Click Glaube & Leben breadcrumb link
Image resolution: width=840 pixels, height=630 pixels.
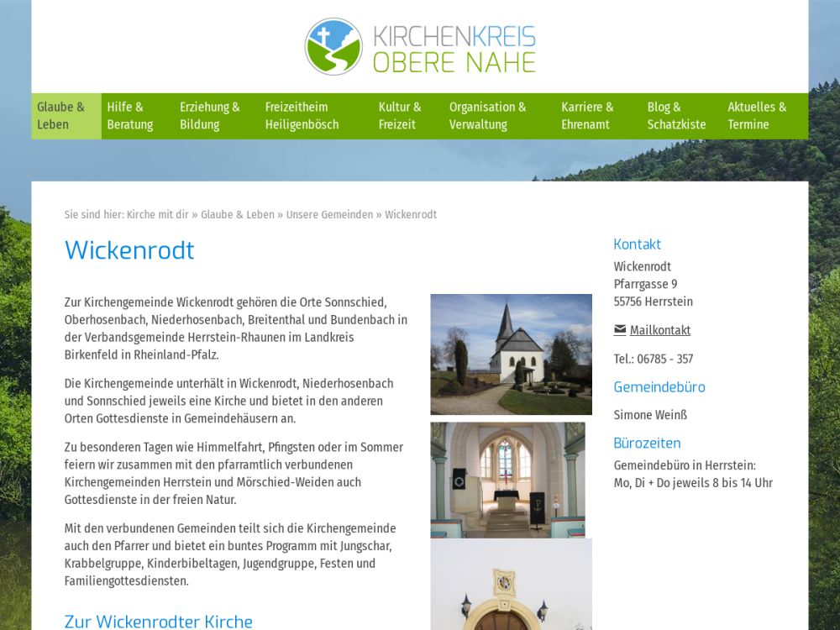(238, 215)
